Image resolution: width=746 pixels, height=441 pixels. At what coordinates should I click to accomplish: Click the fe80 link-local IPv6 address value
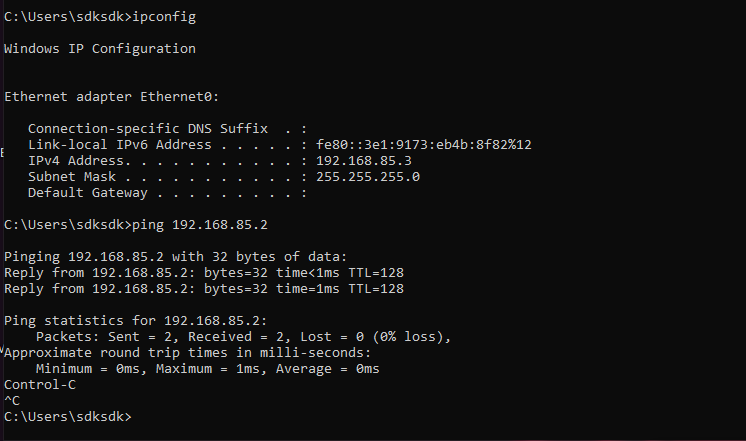(x=423, y=145)
